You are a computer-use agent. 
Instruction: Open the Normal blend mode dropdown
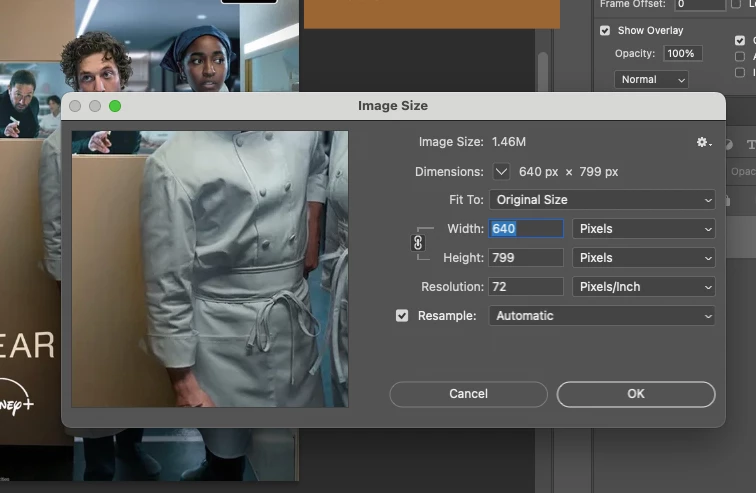point(651,80)
